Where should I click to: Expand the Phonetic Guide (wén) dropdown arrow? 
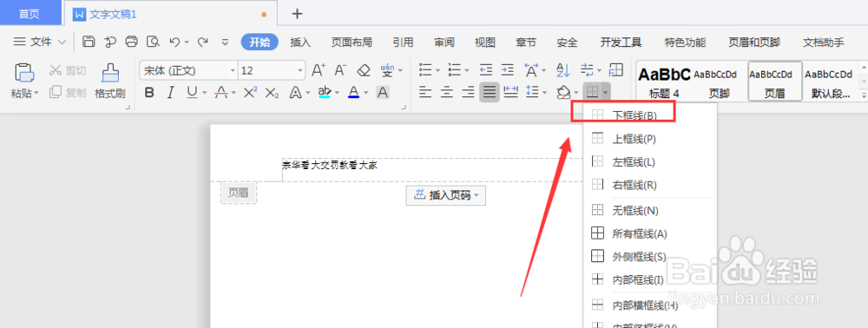click(x=400, y=71)
